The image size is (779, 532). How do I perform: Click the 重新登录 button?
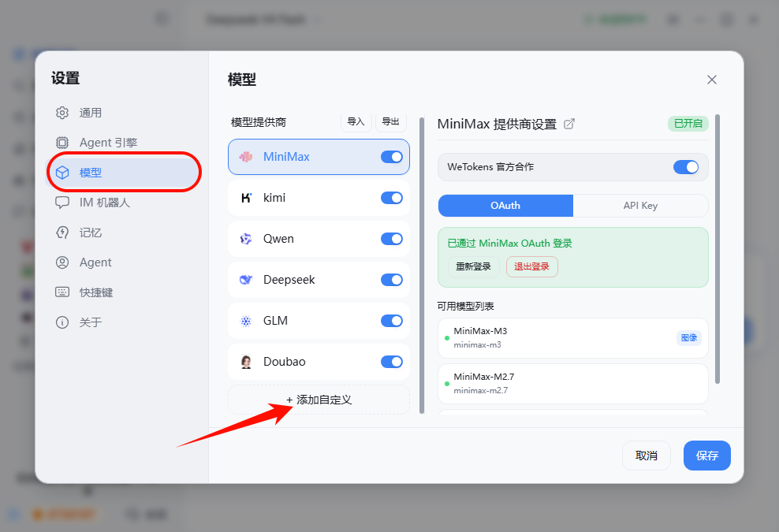pos(473,266)
